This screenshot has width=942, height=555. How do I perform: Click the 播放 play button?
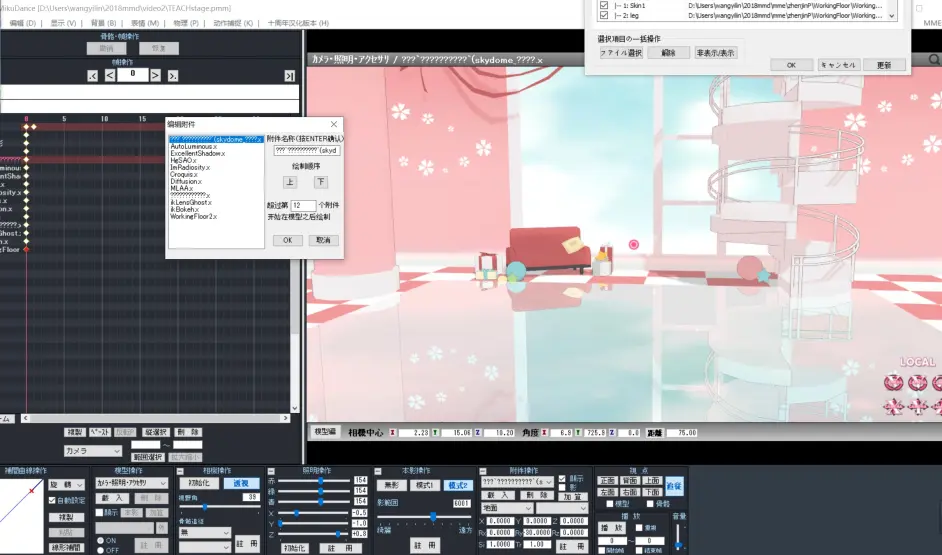612,527
